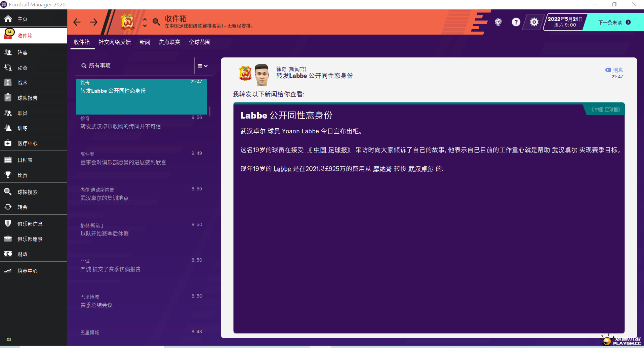
Task: Follow the Yoann Labbe player link
Action: click(300, 131)
